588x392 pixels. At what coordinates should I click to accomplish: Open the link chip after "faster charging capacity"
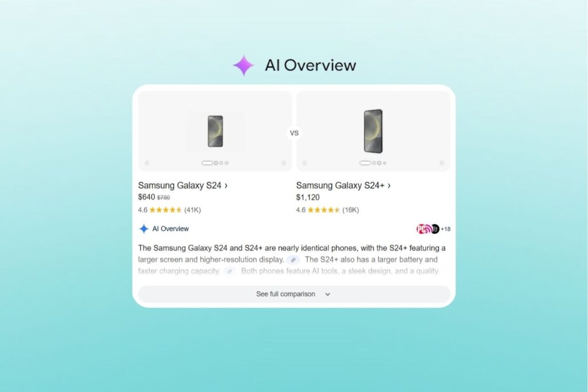click(x=230, y=271)
